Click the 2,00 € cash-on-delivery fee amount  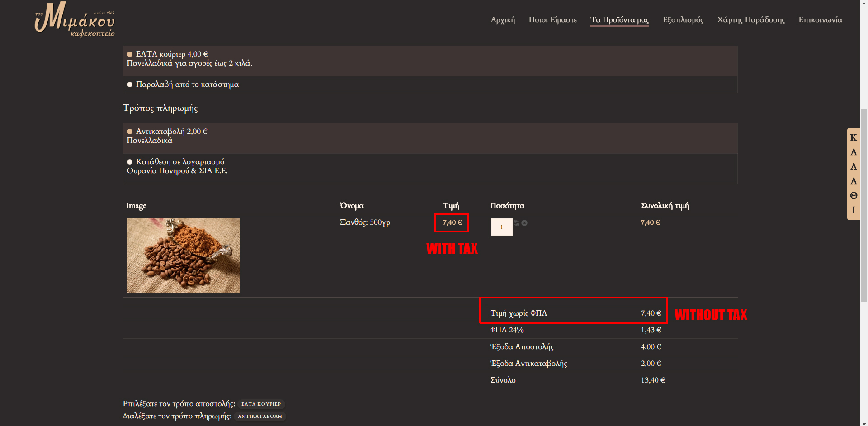pos(651,364)
